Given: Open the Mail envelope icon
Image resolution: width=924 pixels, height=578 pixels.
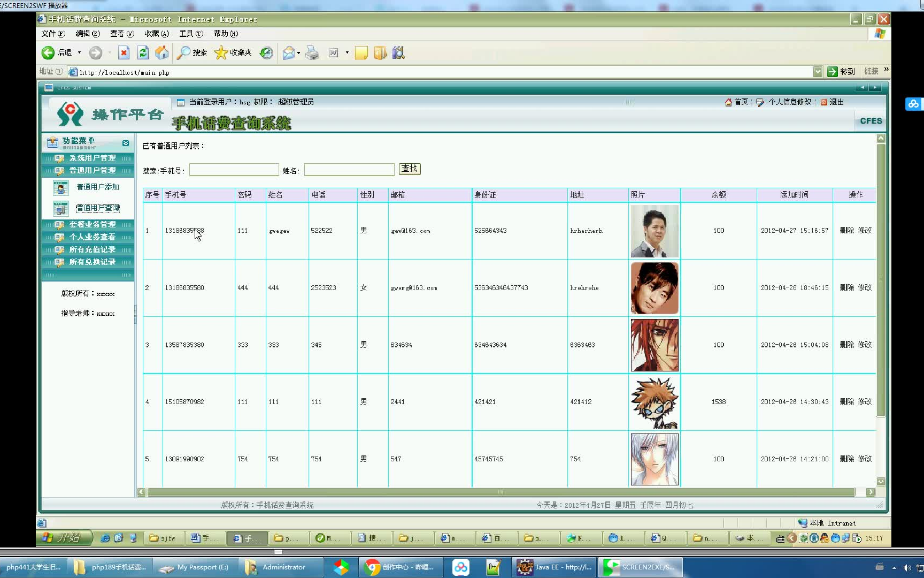Looking at the screenshot, I should pos(289,52).
